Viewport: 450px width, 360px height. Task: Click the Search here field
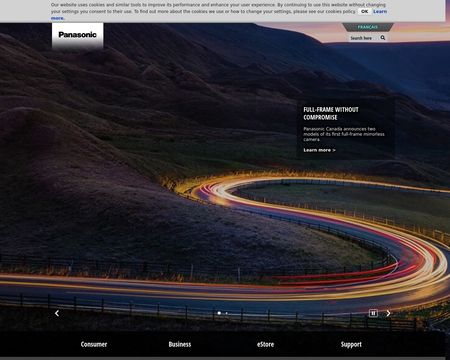pyautogui.click(x=364, y=38)
